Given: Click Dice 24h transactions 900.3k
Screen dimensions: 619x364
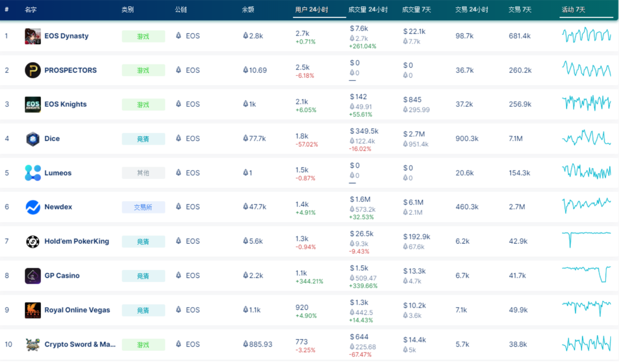Looking at the screenshot, I should click(x=467, y=139).
